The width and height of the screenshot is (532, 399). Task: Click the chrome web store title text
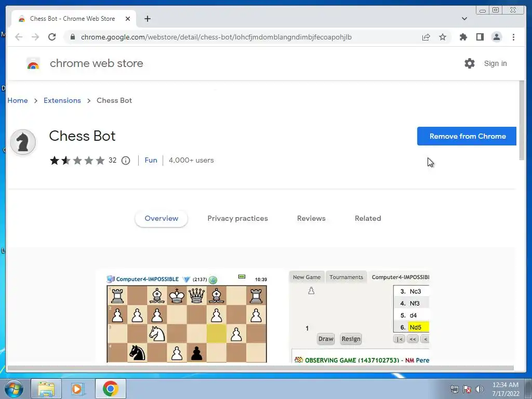96,63
